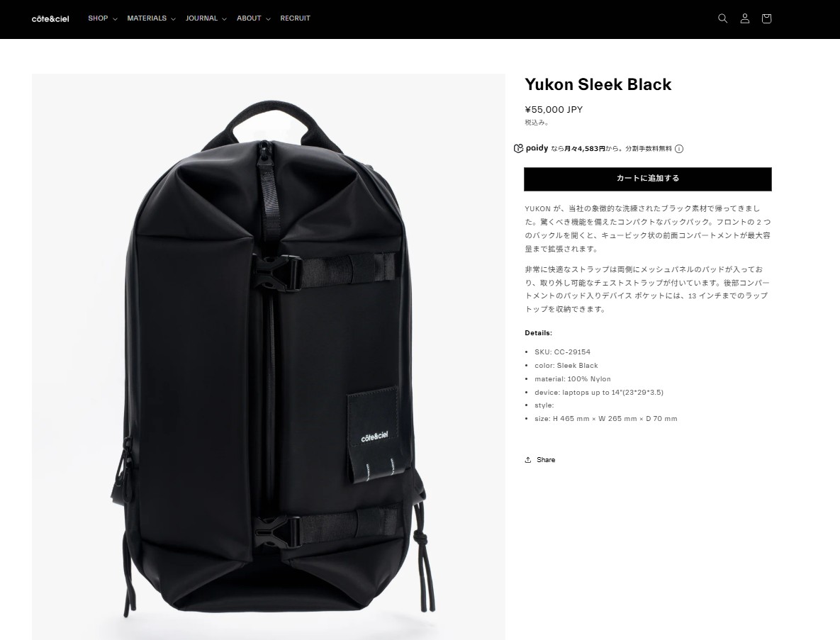Expand the ABOUT dropdown chevron
The height and width of the screenshot is (640, 840).
pyautogui.click(x=268, y=18)
